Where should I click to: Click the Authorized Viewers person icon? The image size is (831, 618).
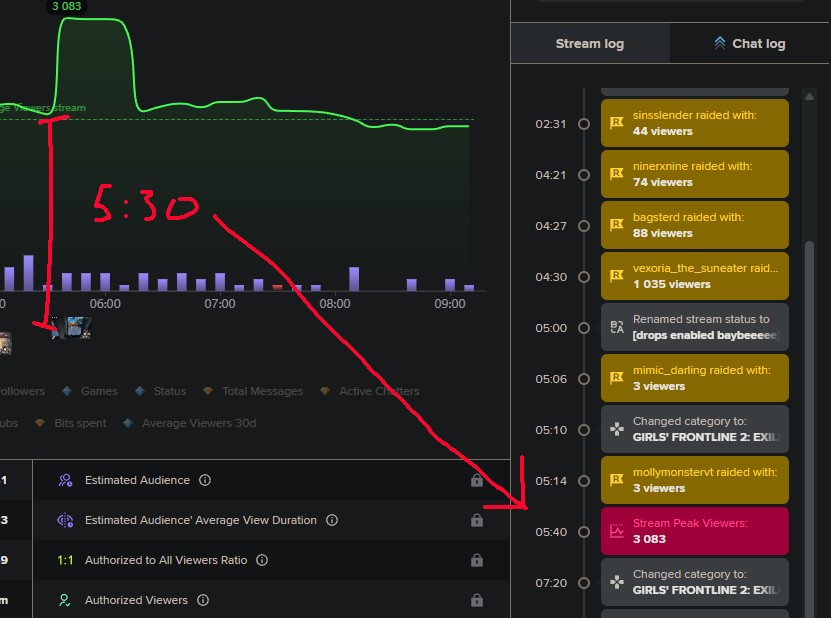(65, 600)
